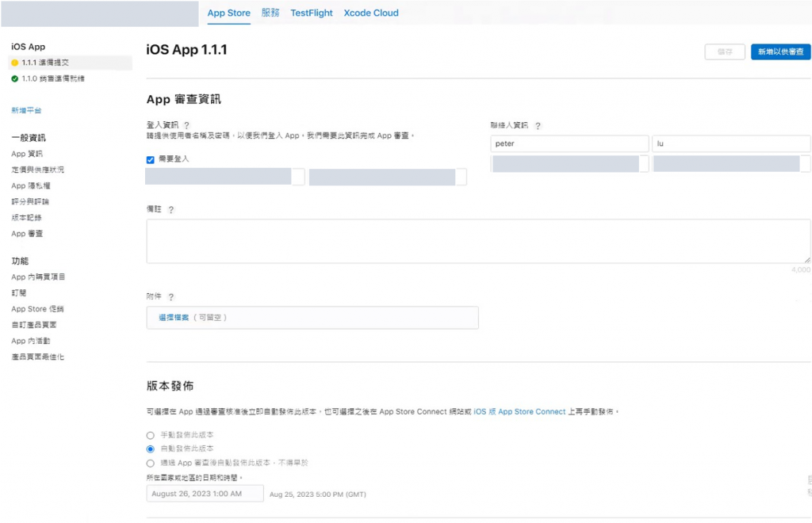Click the 版本發佈 section heading
Screen dimensions: 812x523
tap(170, 386)
